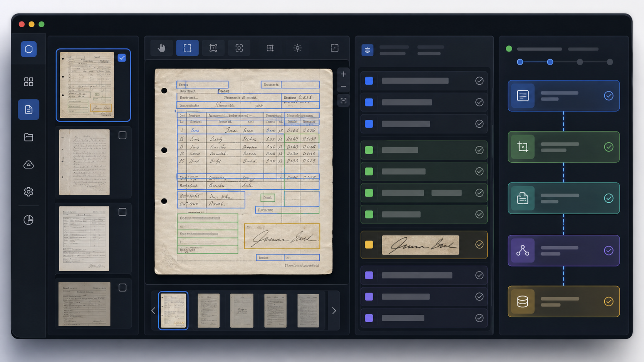
Task: Select the second filmstrip page thumbnail
Action: click(209, 310)
